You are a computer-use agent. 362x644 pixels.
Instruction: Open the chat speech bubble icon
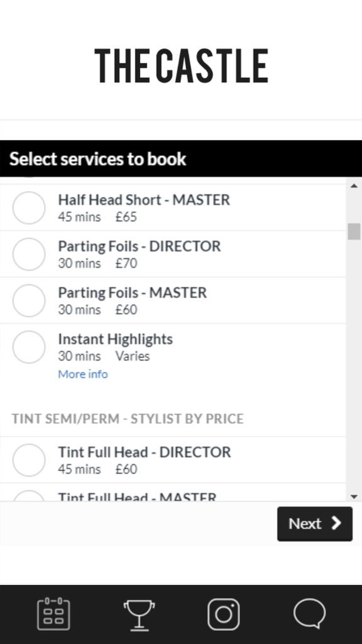(x=310, y=614)
